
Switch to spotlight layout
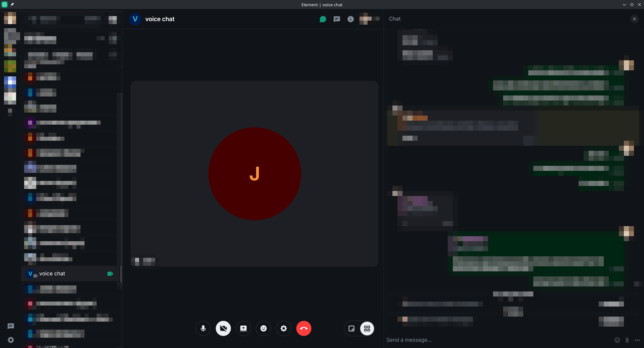click(x=351, y=328)
